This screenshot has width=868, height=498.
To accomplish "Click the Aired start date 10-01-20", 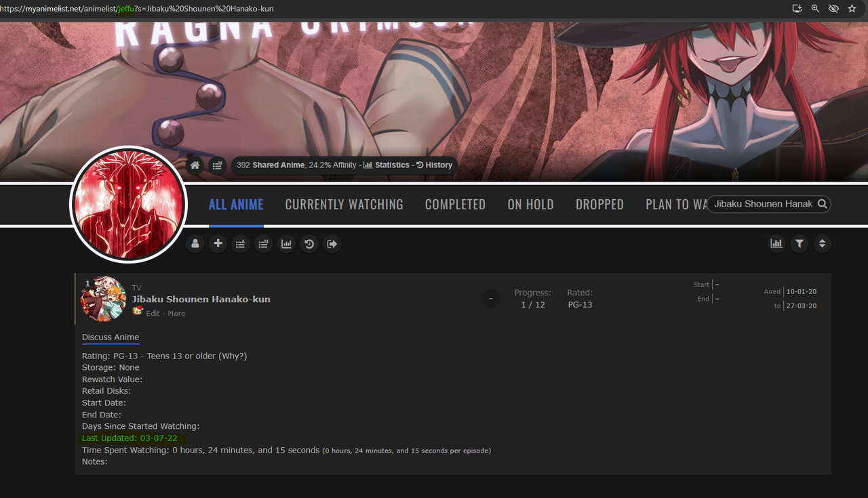I will click(x=801, y=292).
